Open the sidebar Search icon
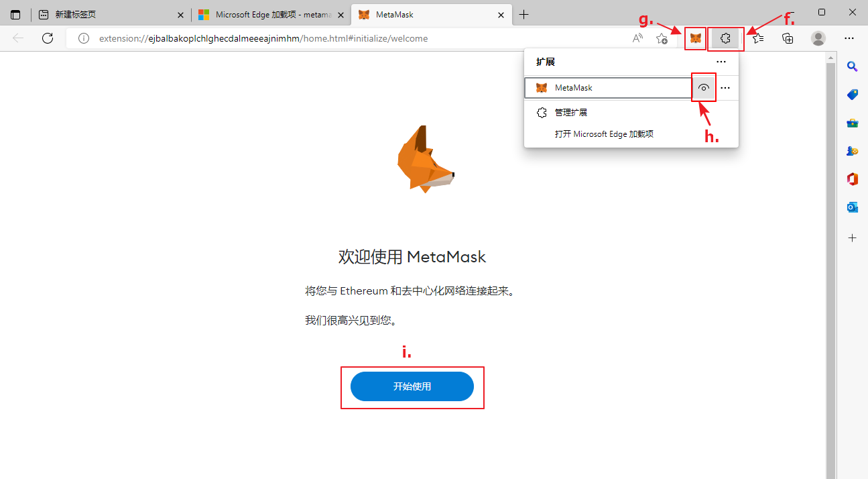The image size is (868, 479). [x=853, y=66]
